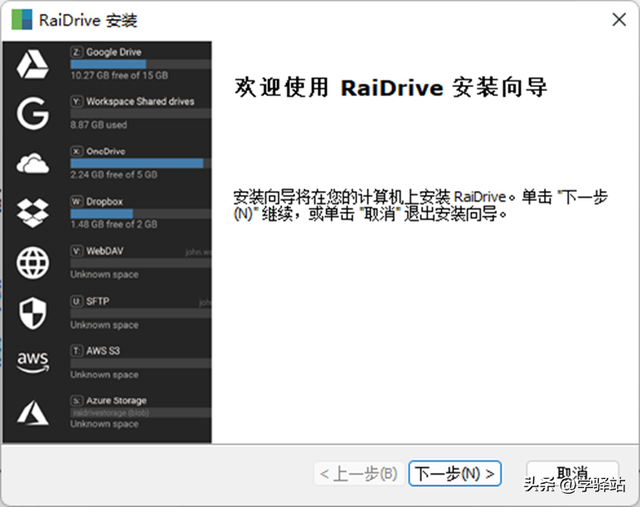The width and height of the screenshot is (640, 507).
Task: Click the OneDrive storage usage bar
Action: (141, 163)
